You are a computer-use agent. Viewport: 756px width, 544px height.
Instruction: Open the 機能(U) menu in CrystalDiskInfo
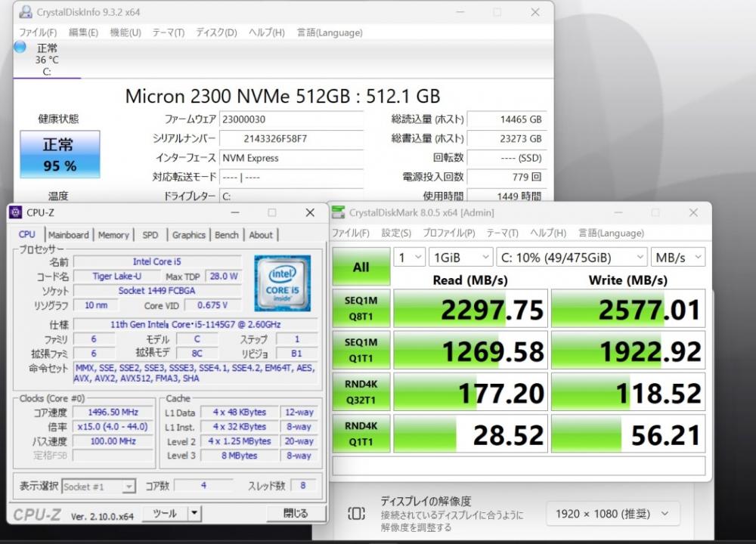(125, 32)
